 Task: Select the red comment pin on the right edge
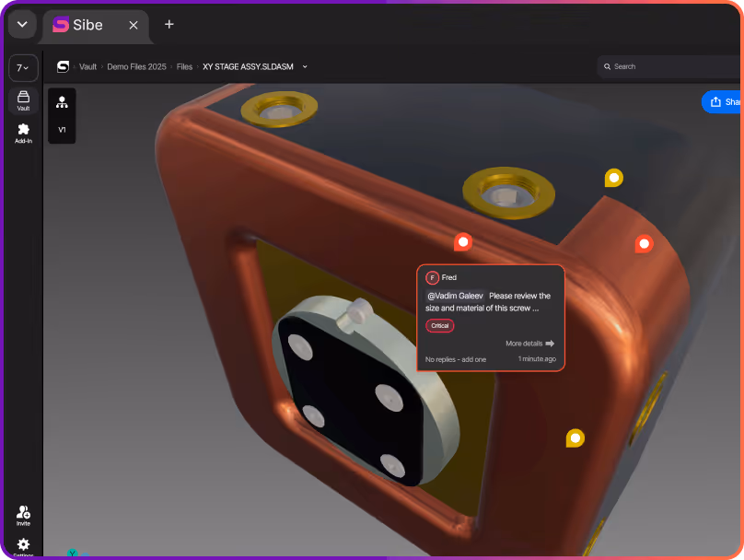(644, 244)
